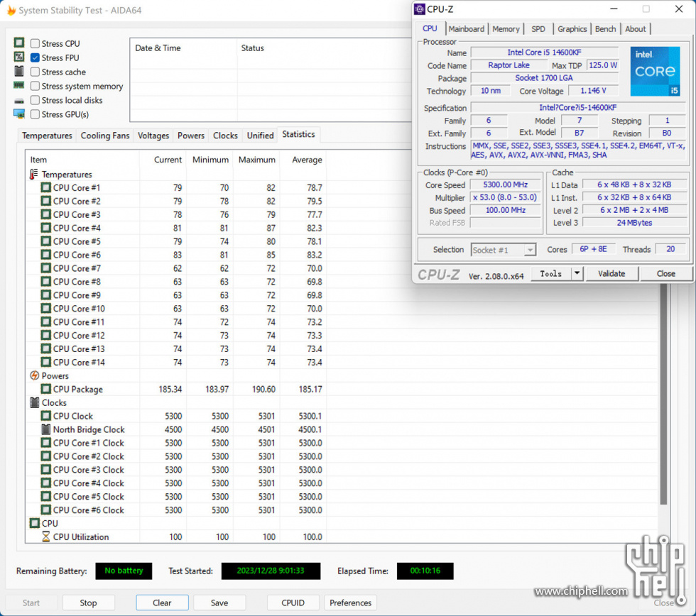The image size is (696, 616).
Task: Click the Save button
Action: tap(219, 603)
